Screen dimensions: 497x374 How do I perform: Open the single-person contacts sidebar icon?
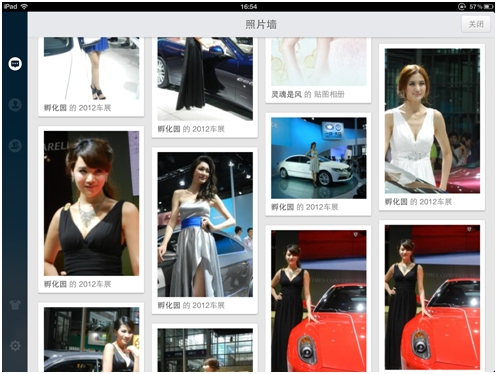click(15, 105)
